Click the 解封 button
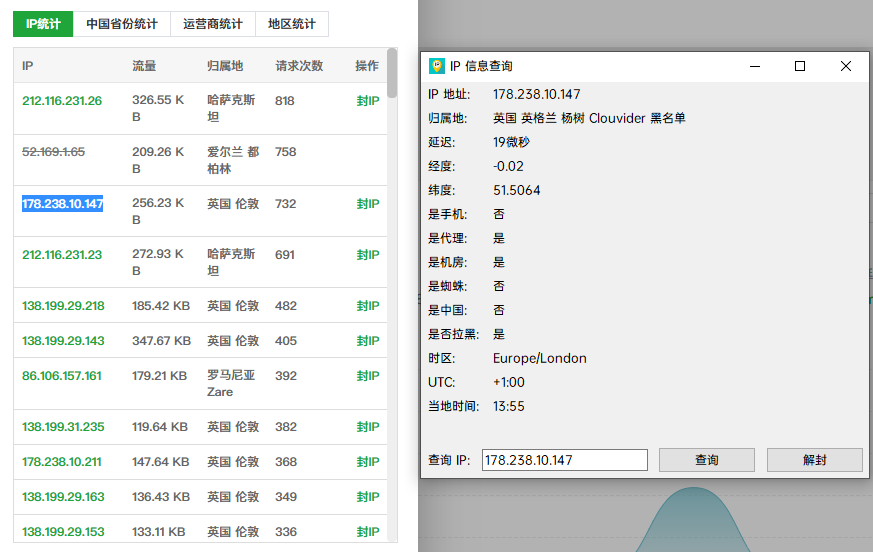The image size is (873, 552). pyautogui.click(x=815, y=460)
